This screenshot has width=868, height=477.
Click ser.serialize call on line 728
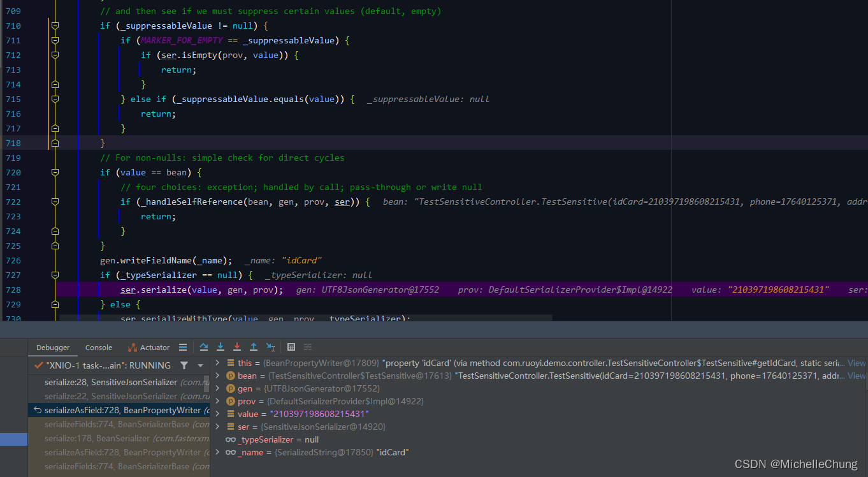[x=201, y=290]
